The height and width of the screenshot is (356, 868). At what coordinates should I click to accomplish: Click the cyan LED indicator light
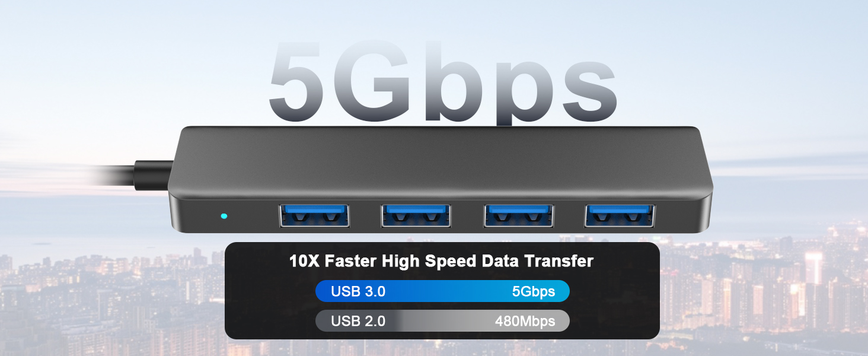224,216
